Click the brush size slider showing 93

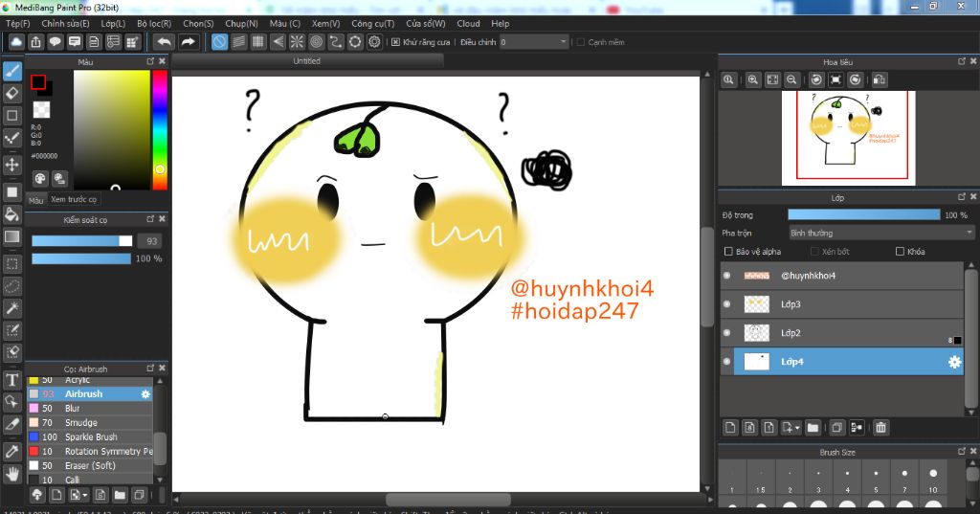[82, 241]
